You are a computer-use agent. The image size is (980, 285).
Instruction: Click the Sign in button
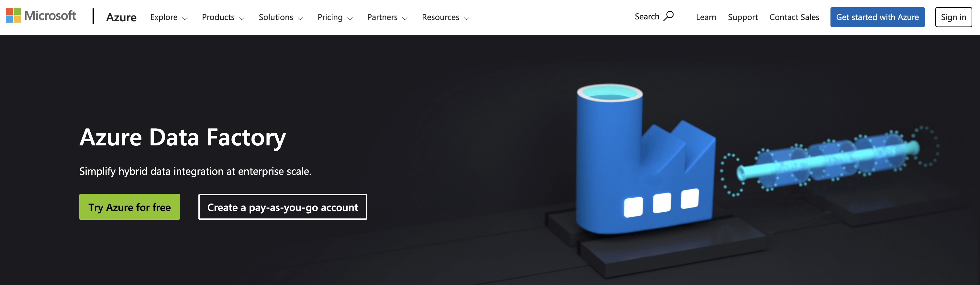(x=953, y=17)
